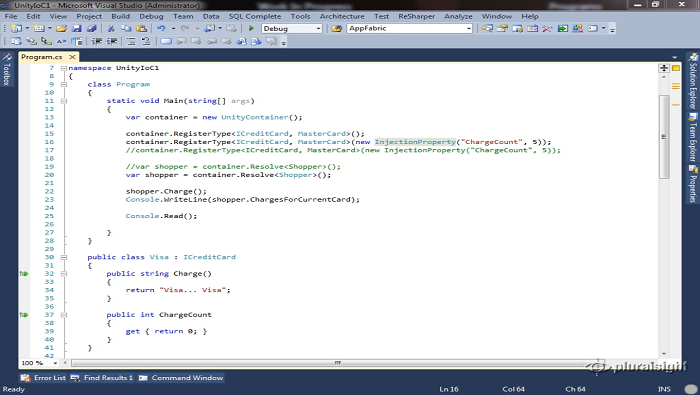Open the SQL Complete menu
Screen dimensions: 700x395
(255, 16)
